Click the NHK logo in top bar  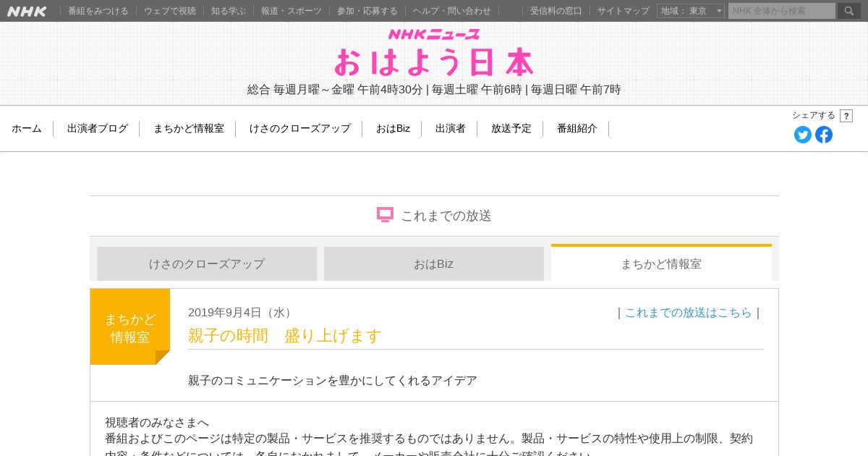point(27,11)
